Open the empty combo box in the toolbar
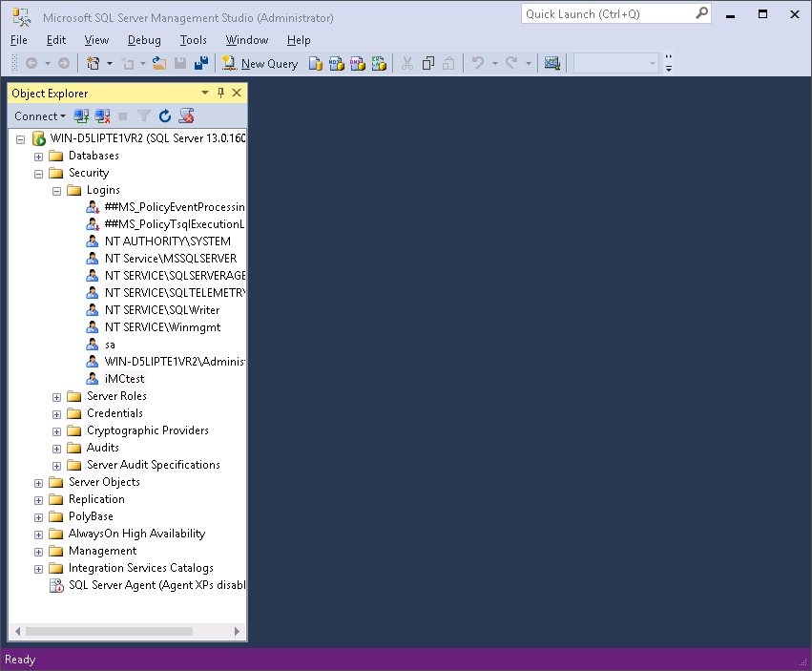 615,63
